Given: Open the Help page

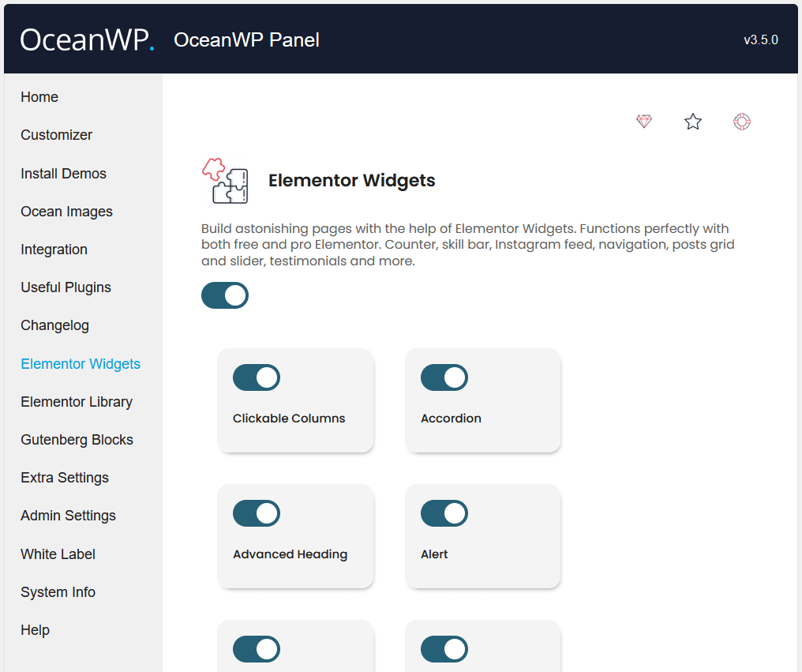Looking at the screenshot, I should (35, 630).
